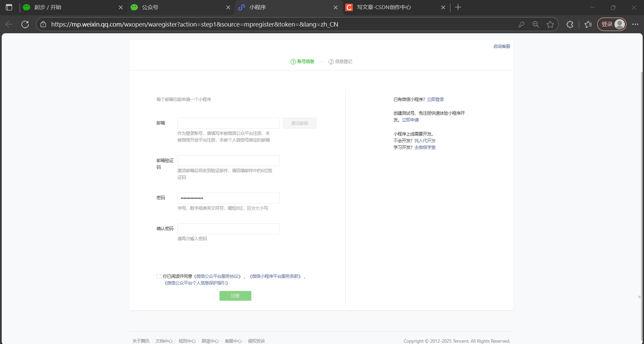Go back to the previous page
Image resolution: width=644 pixels, height=344 pixels.
pos(9,24)
